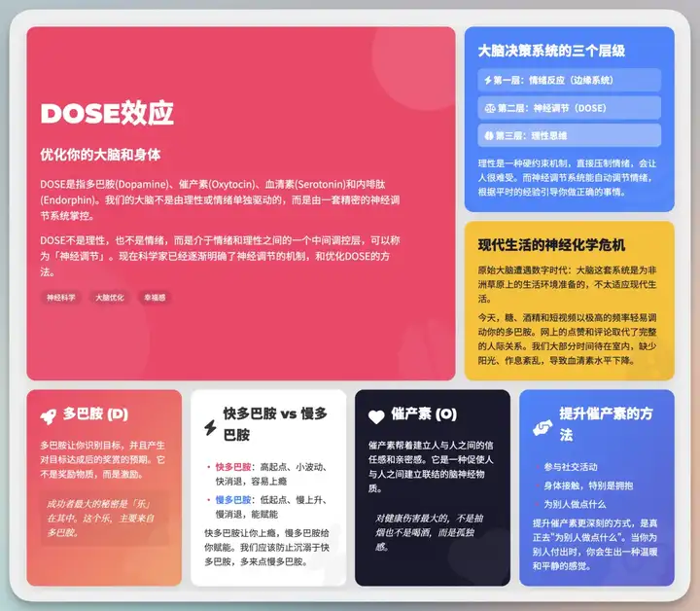Click the paragraph starting DOSE是指多巴胺(Dopamine)
This screenshot has height=611, width=700.
click(x=220, y=200)
